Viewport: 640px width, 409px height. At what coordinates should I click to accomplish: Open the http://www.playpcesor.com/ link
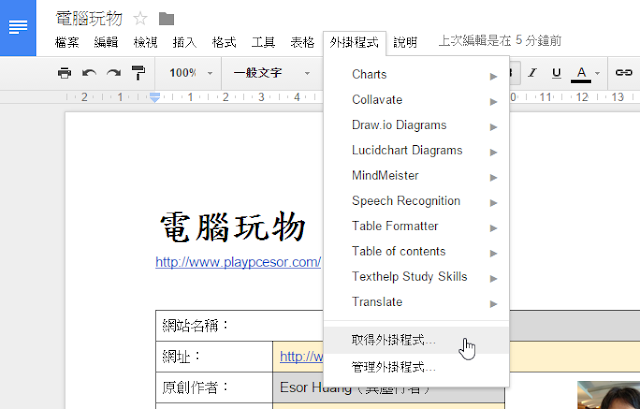coord(238,262)
